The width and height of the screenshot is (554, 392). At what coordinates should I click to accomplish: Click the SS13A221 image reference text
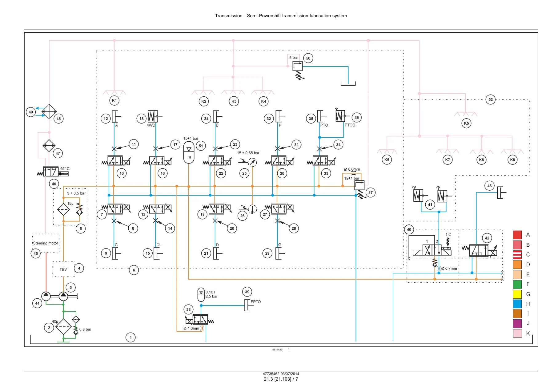[278, 350]
